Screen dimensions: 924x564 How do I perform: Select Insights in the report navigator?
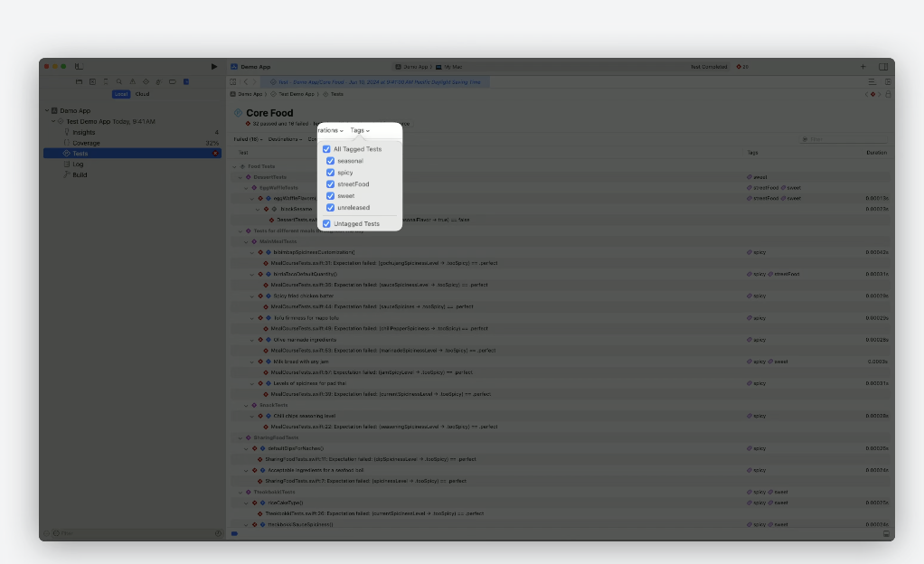click(x=133, y=133)
